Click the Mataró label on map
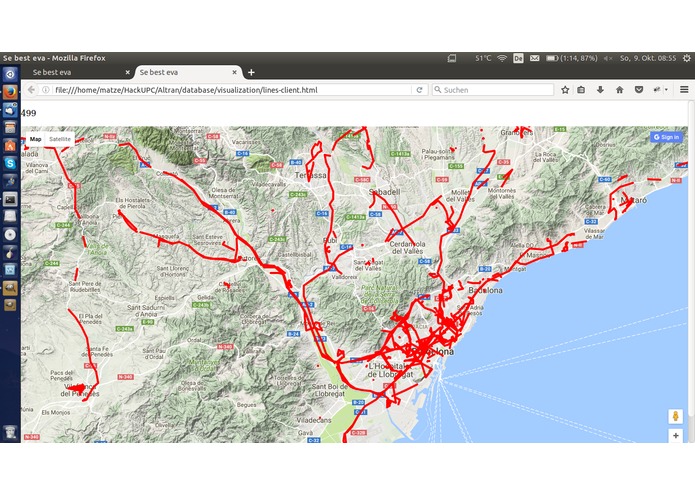 [x=633, y=200]
